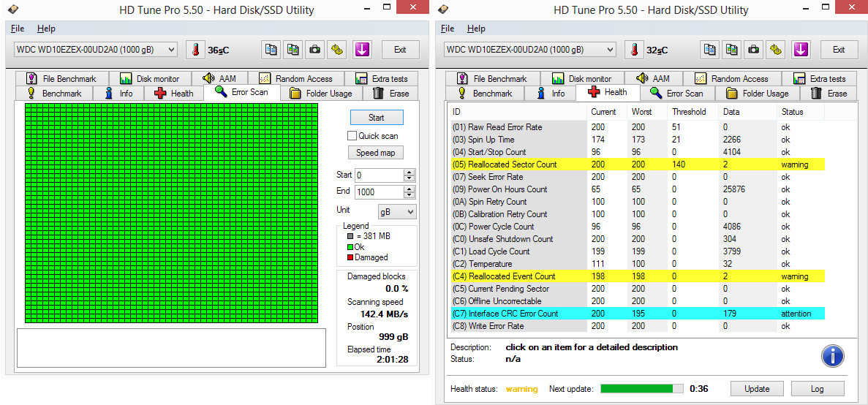This screenshot has width=868, height=405.
Task: Copy text to clipboard icon, Error Scan window
Action: coord(271,49)
